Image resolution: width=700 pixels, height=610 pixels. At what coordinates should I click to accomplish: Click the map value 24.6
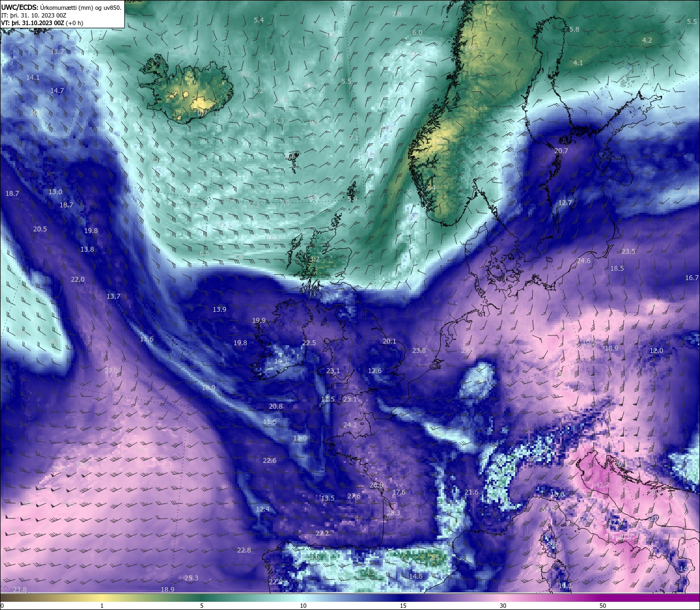(x=584, y=261)
